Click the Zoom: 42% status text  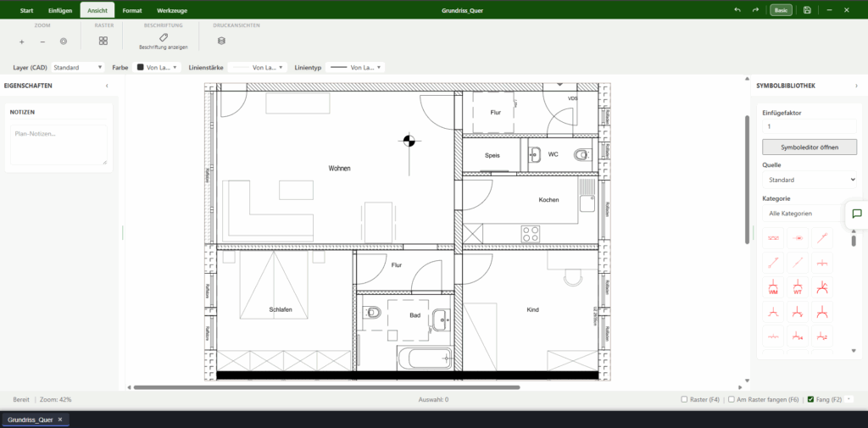(x=55, y=399)
